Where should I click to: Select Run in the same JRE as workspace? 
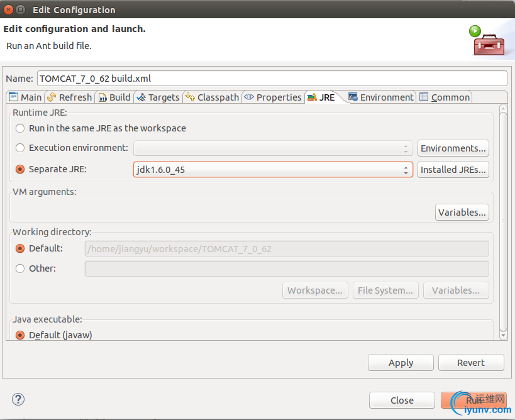point(20,128)
